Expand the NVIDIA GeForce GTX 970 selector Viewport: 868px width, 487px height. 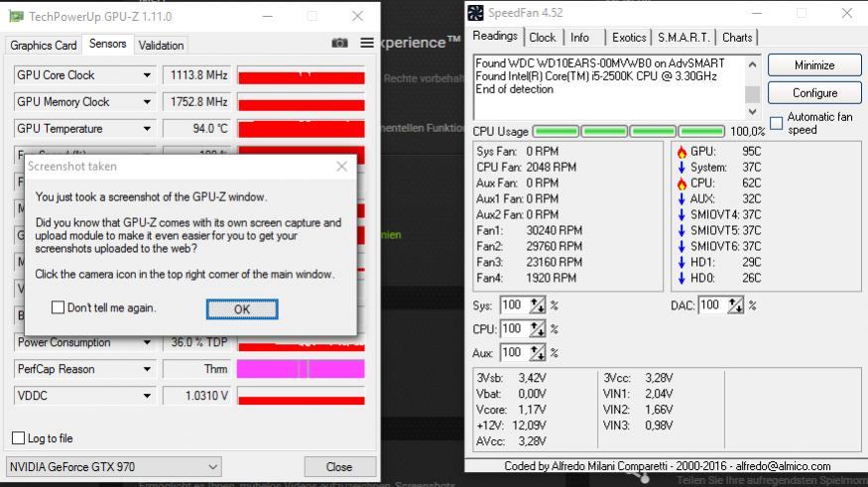click(213, 467)
